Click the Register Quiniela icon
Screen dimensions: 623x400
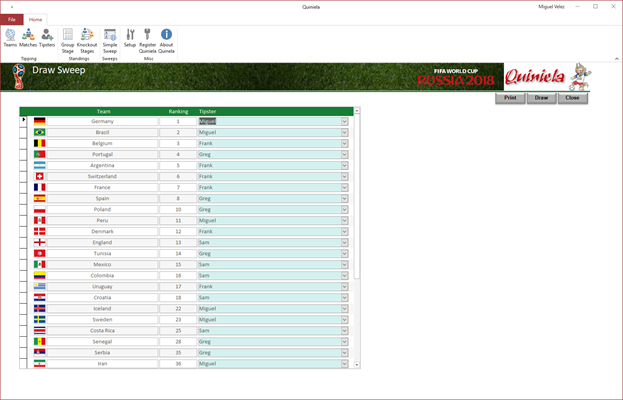[x=147, y=41]
